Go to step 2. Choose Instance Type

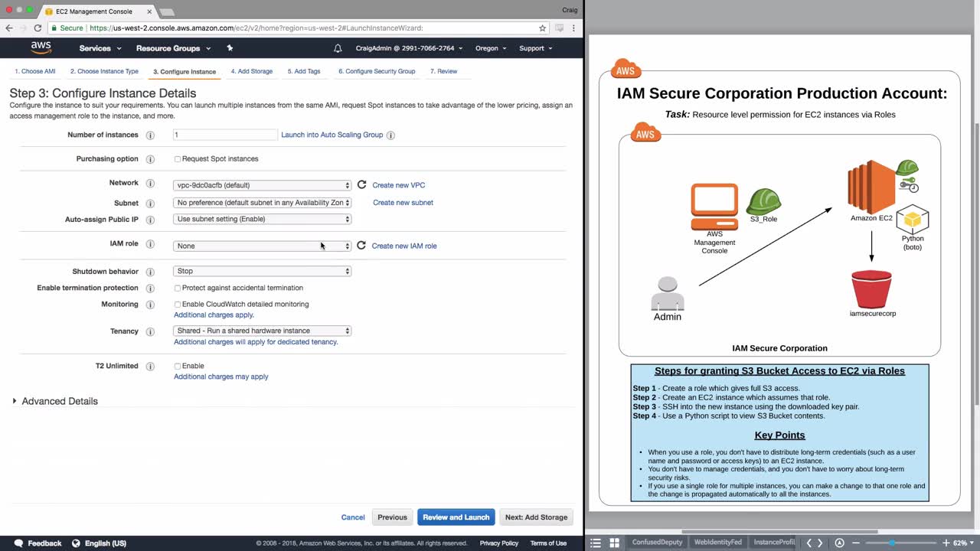[104, 71]
